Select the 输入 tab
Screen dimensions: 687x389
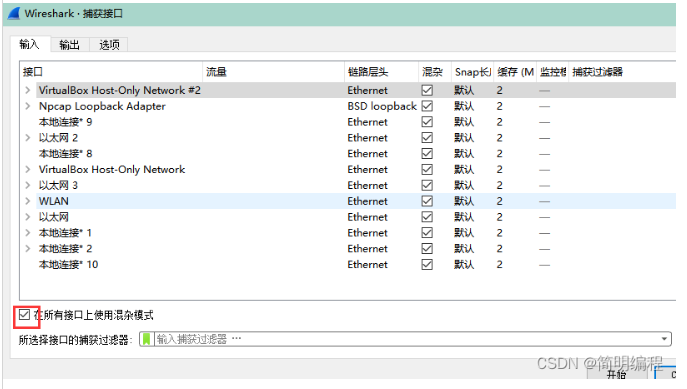click(x=29, y=44)
